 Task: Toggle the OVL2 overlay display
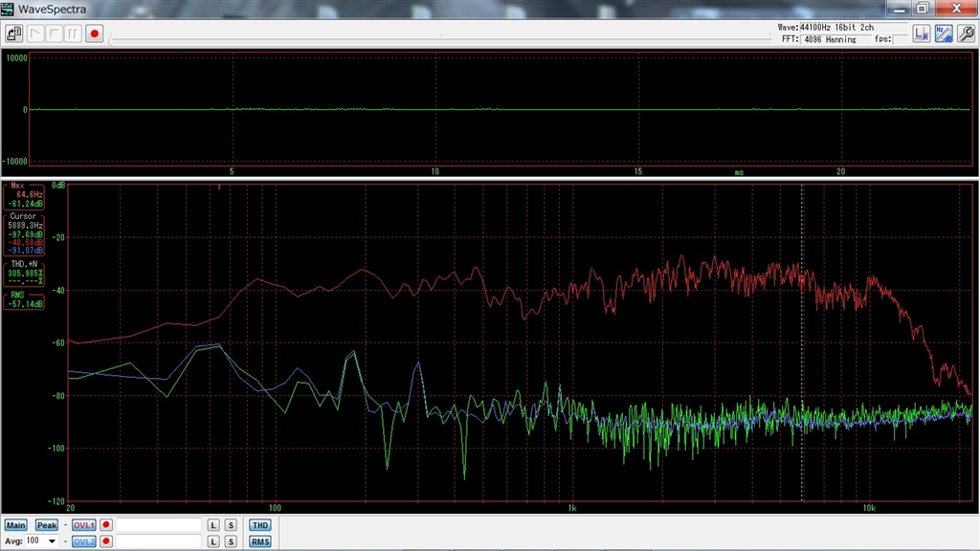[84, 541]
